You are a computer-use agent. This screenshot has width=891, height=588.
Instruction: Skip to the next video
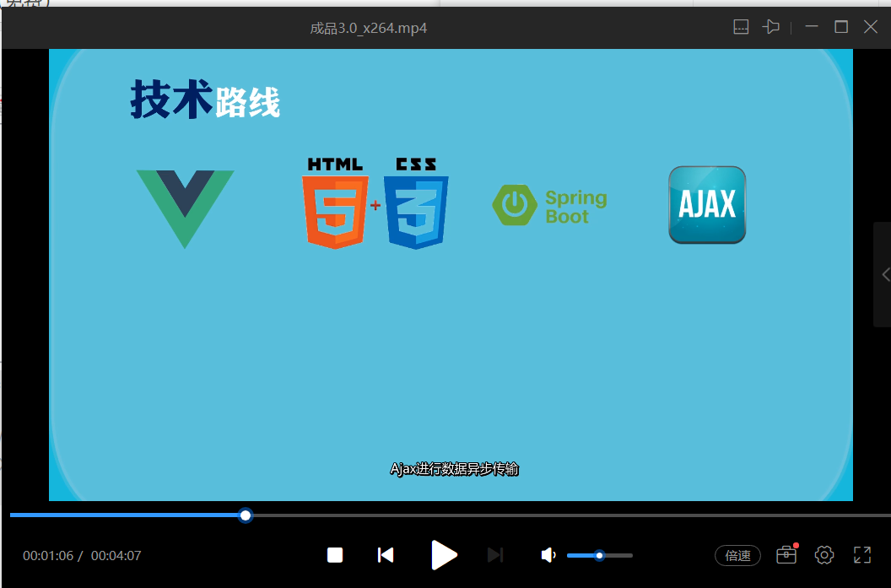495,555
